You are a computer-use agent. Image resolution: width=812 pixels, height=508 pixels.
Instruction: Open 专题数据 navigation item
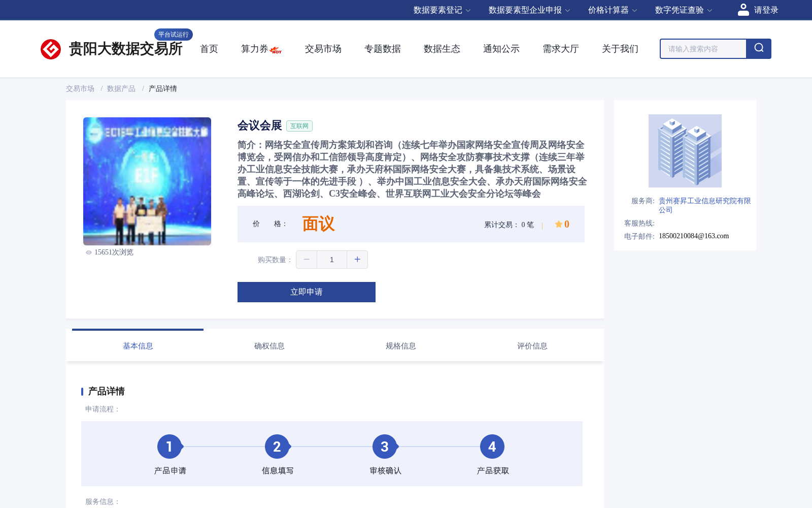[x=383, y=49]
